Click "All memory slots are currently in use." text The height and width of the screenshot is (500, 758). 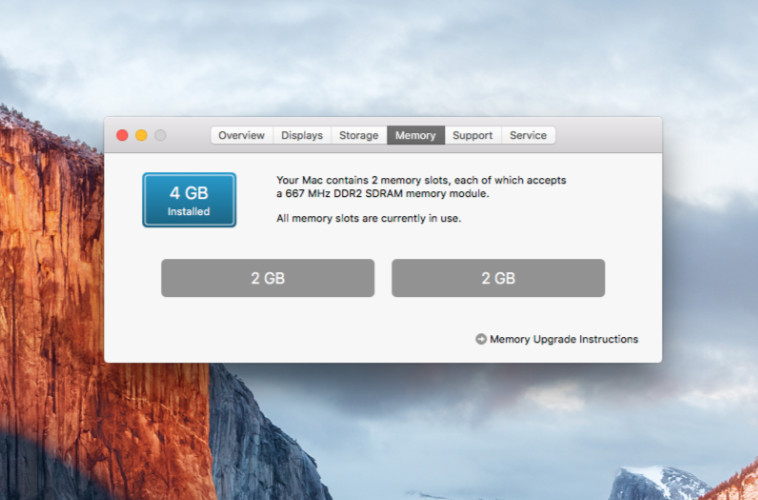(369, 218)
